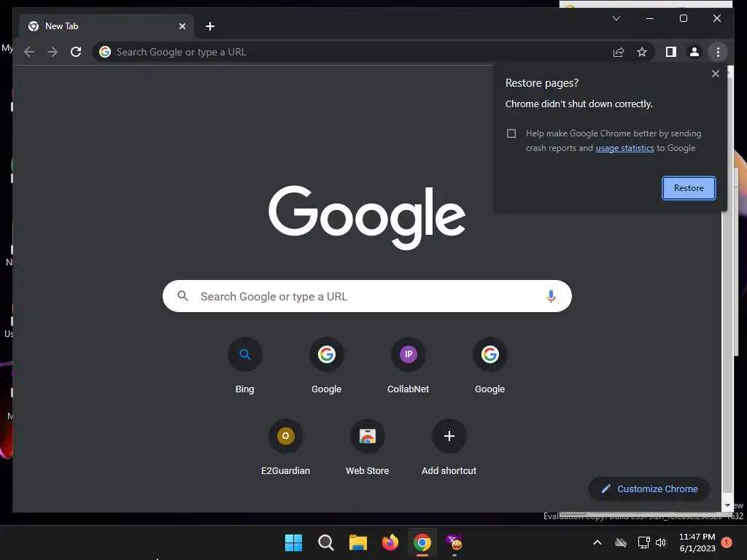Open the messenger smiley icon in the taskbar
Viewport: 747px width, 560px height.
[454, 542]
